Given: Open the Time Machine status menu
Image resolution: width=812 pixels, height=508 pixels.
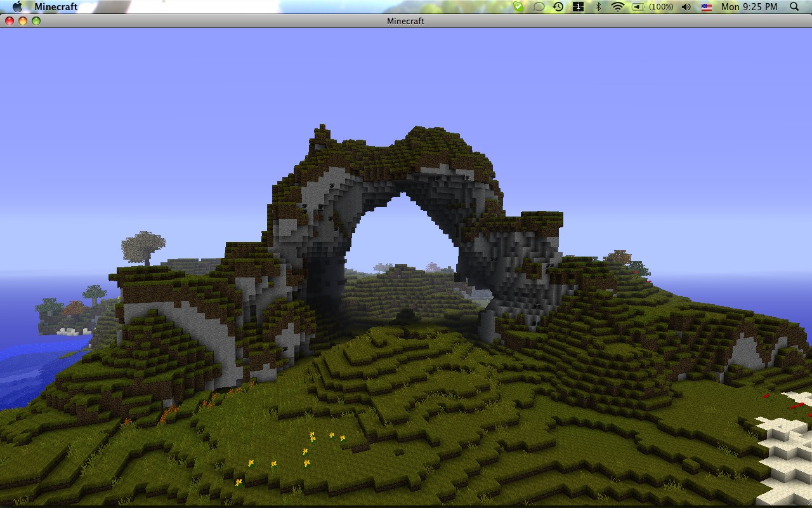Looking at the screenshot, I should [x=557, y=7].
